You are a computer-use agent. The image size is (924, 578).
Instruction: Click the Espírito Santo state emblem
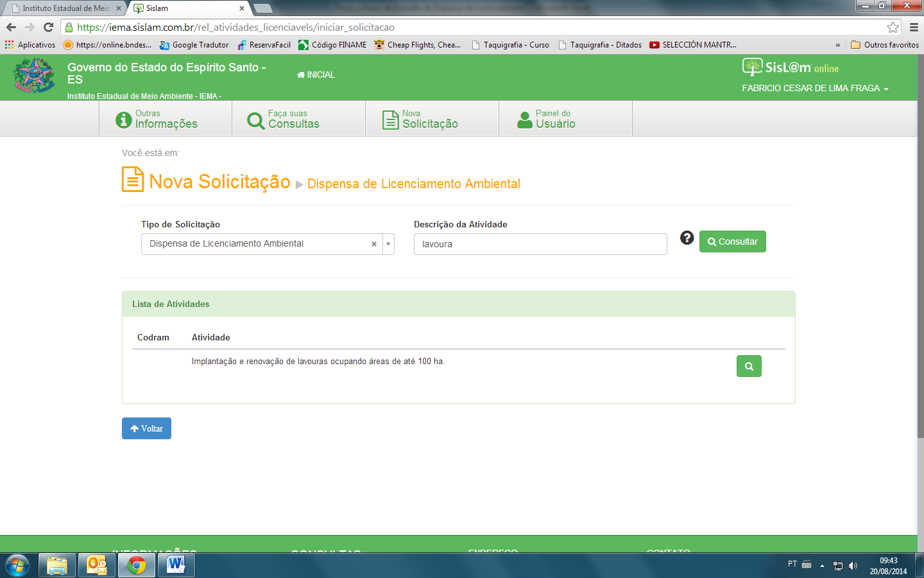click(x=34, y=76)
